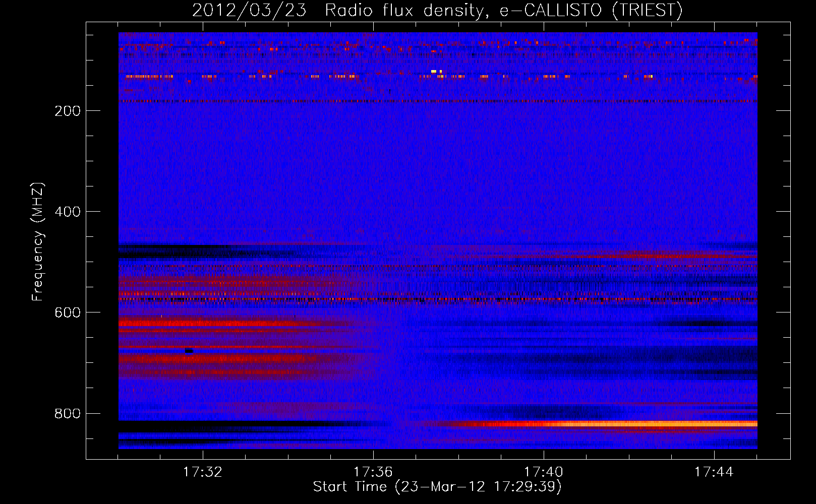This screenshot has height=504, width=816.
Task: Select the 400 frequency tick label
Action: pos(68,212)
